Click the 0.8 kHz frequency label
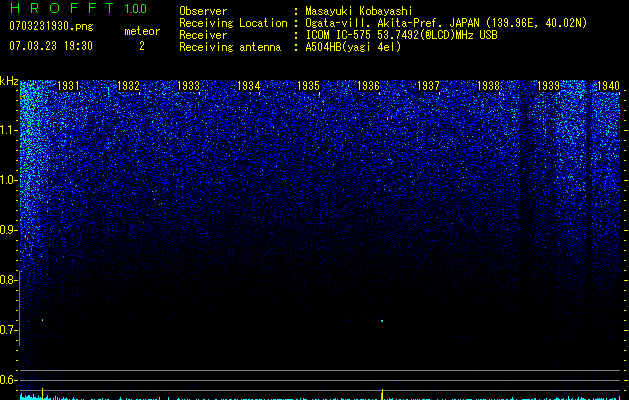The width and height of the screenshot is (629, 400). (x=8, y=280)
